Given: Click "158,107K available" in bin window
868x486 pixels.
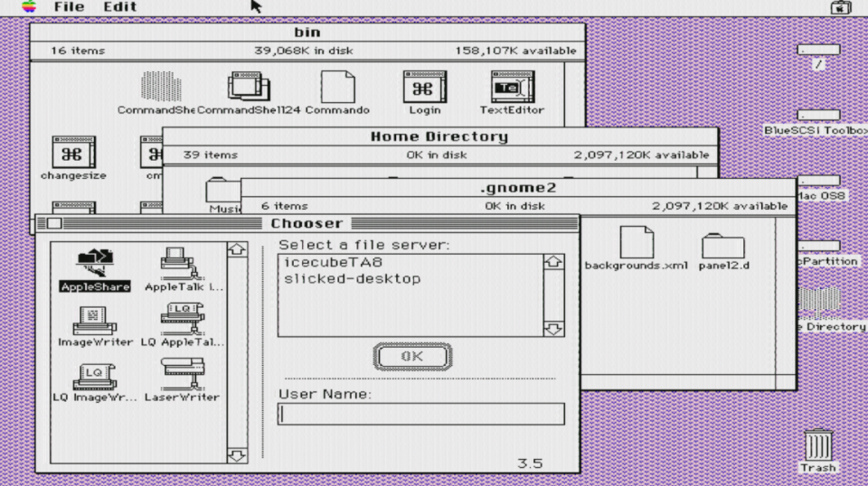Looking at the screenshot, I should coord(515,51).
